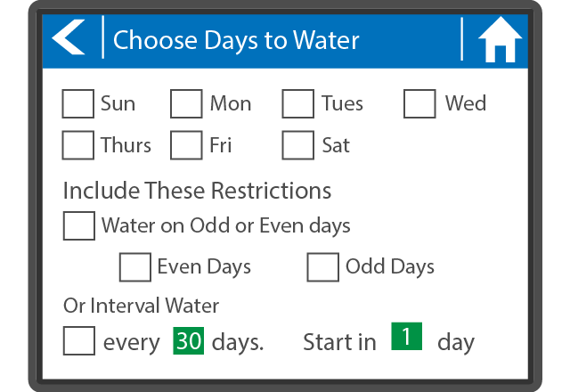This screenshot has width=570, height=392.
Task: Tap the green 30 days interval value
Action: [188, 340]
